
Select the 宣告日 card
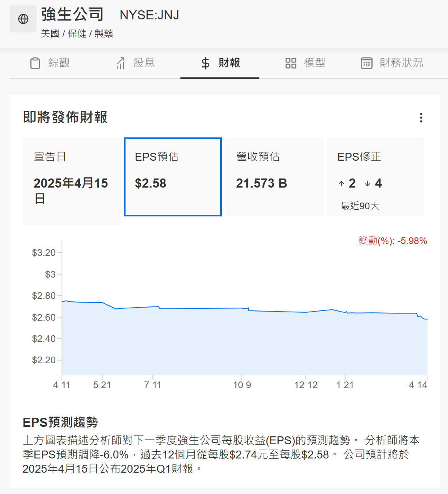click(71, 181)
